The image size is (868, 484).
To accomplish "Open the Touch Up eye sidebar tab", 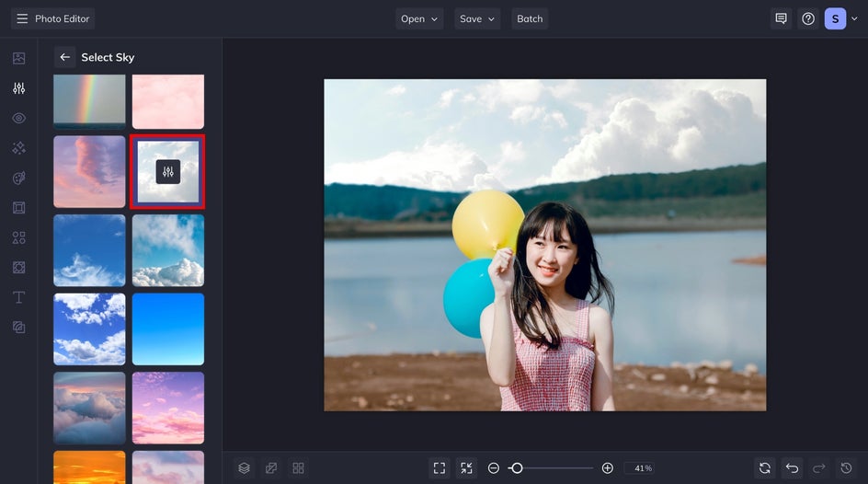I will (18, 118).
